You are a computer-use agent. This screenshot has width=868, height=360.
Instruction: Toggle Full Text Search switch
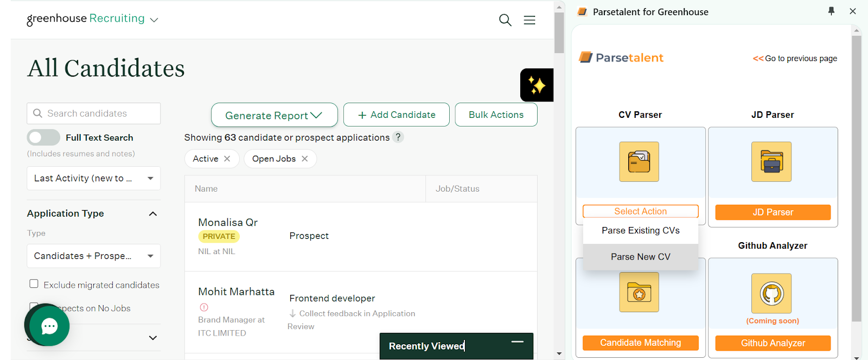tap(43, 137)
